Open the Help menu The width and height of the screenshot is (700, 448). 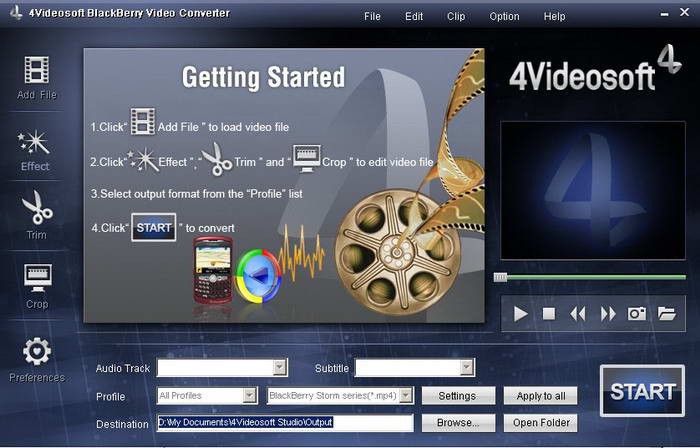tap(554, 17)
